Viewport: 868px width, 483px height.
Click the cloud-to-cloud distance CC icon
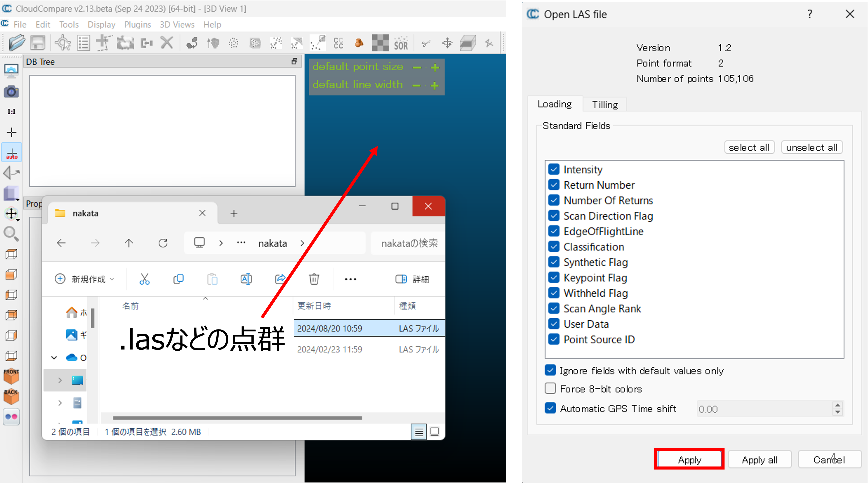(x=338, y=43)
